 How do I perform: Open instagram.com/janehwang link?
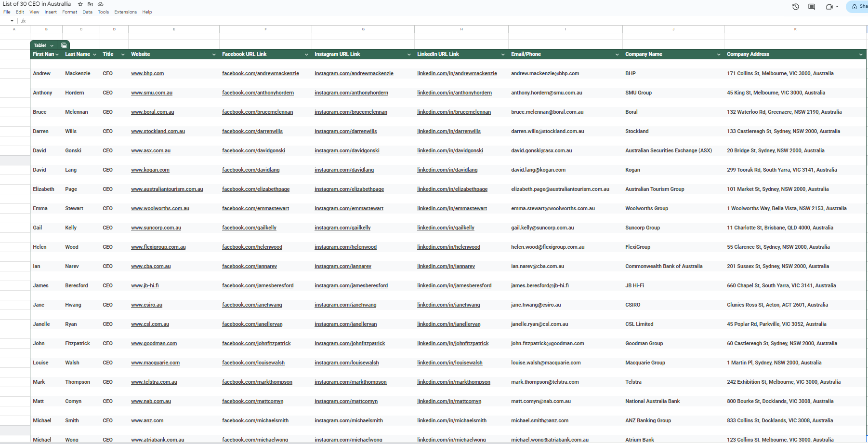click(x=345, y=305)
